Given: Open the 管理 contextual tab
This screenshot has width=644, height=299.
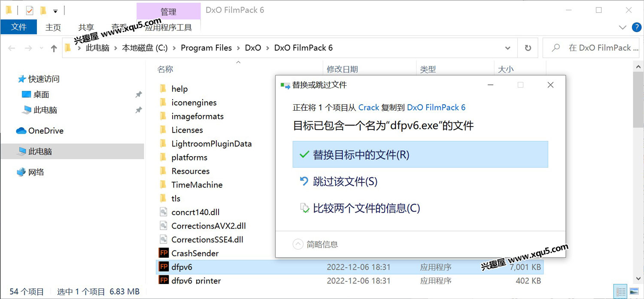Looking at the screenshot, I should [x=168, y=12].
